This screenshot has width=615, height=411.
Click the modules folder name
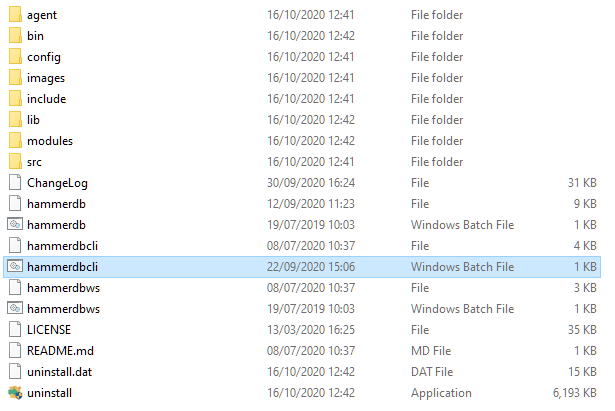(50, 141)
